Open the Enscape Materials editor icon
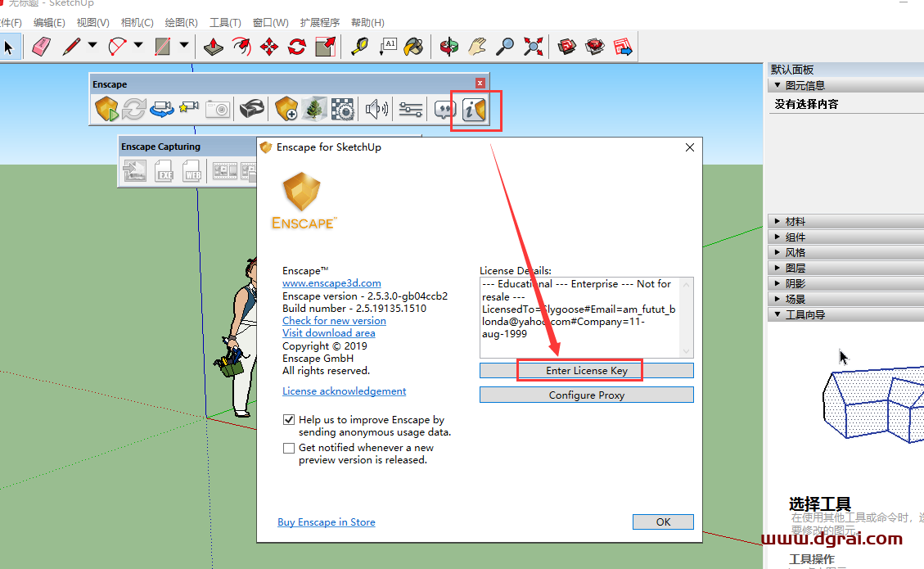 (342, 110)
